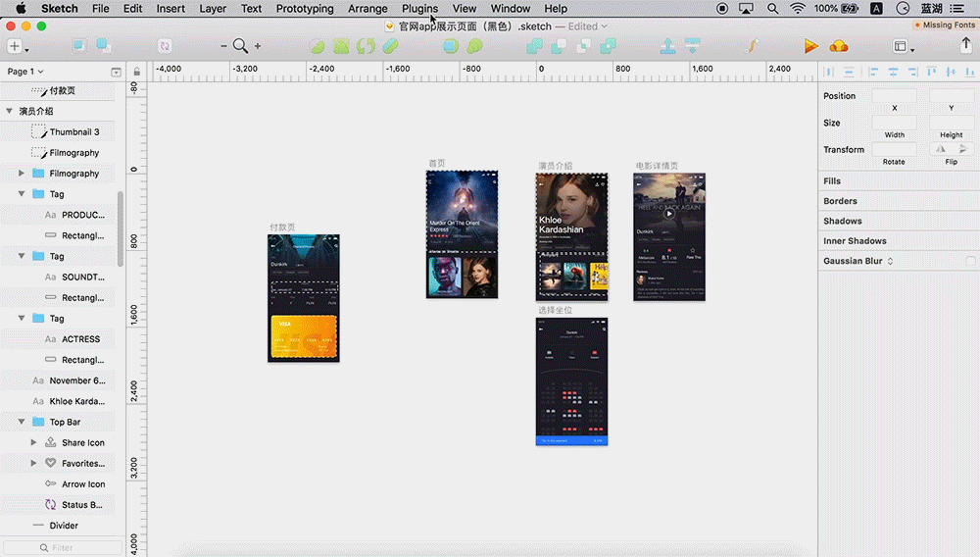980x557 pixels.
Task: Click the Export share arrow icon
Action: [x=965, y=45]
